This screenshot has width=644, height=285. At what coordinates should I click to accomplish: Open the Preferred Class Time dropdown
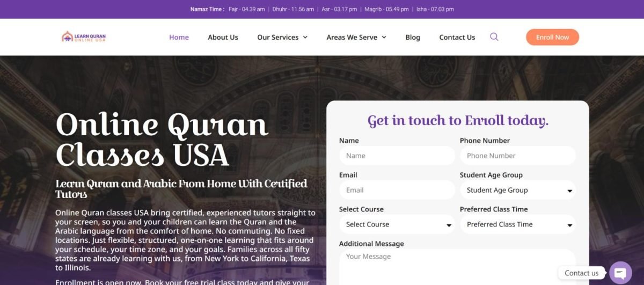[518, 224]
